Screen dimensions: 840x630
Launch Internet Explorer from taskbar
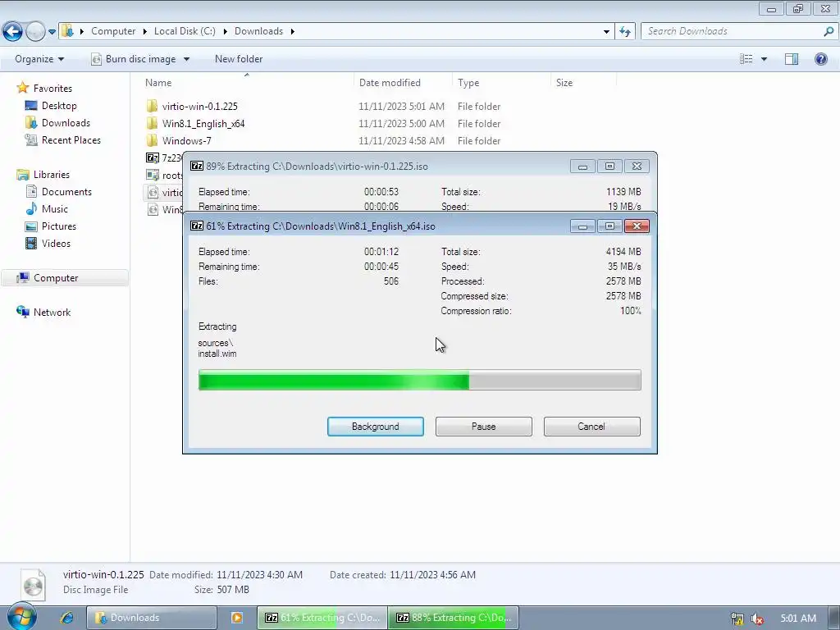pos(66,618)
